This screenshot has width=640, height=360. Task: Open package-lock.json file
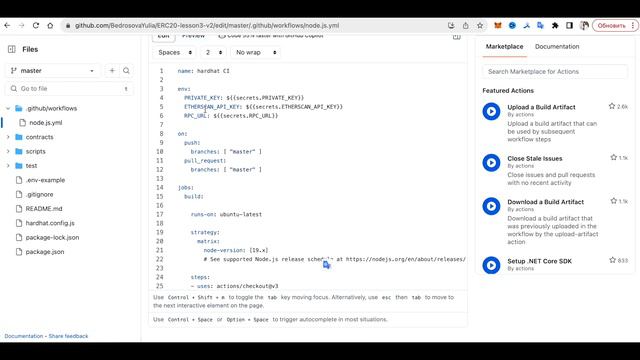tap(52, 238)
